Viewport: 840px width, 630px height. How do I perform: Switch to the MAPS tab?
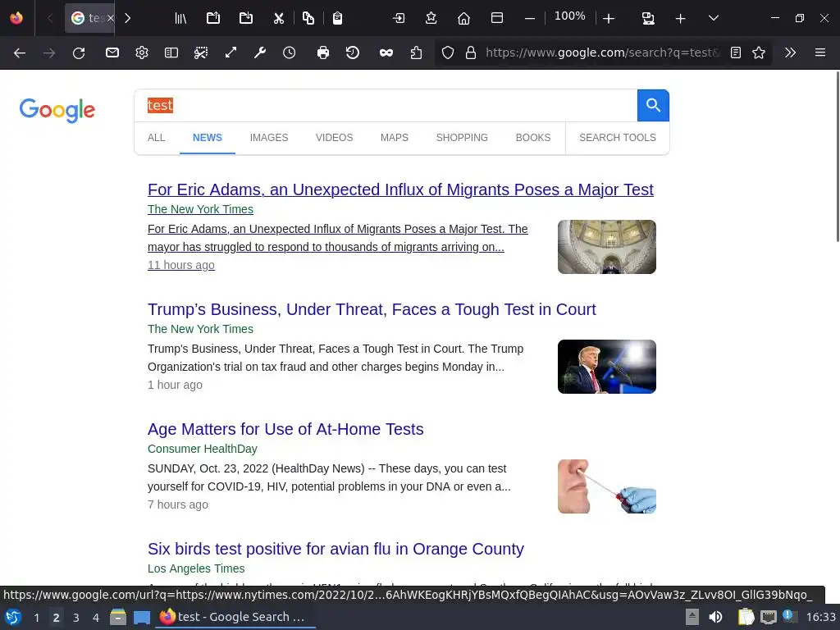point(395,138)
